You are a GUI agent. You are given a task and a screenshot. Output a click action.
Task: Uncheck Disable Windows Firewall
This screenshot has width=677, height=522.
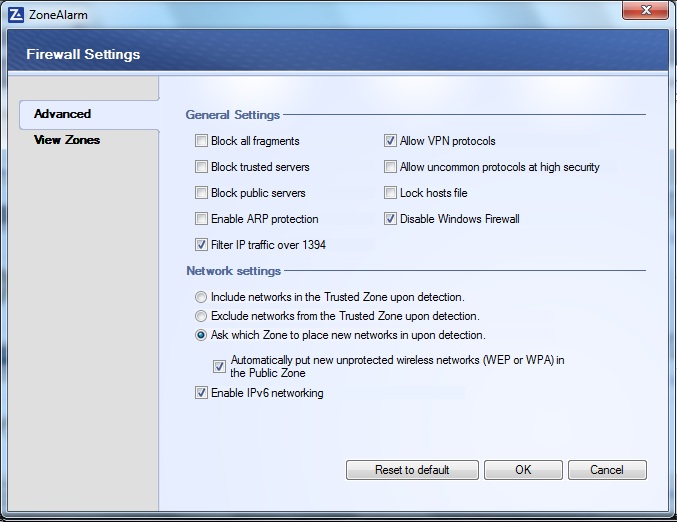(390, 218)
